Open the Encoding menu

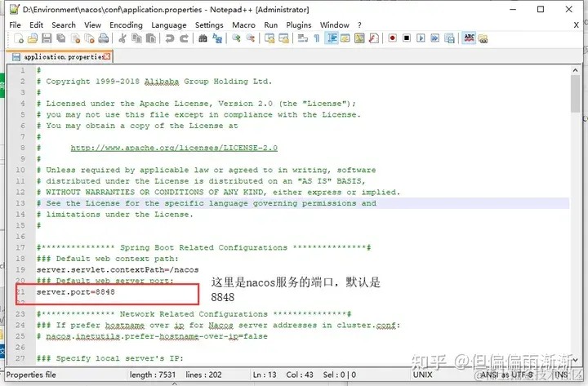(x=126, y=24)
